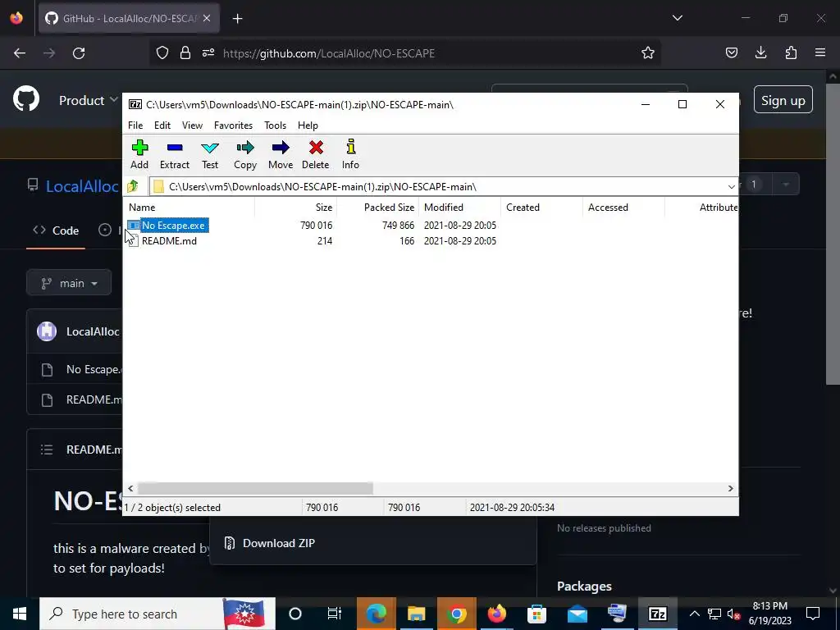
Task: Expand the main branch dropdown on GitHub
Action: 69,283
